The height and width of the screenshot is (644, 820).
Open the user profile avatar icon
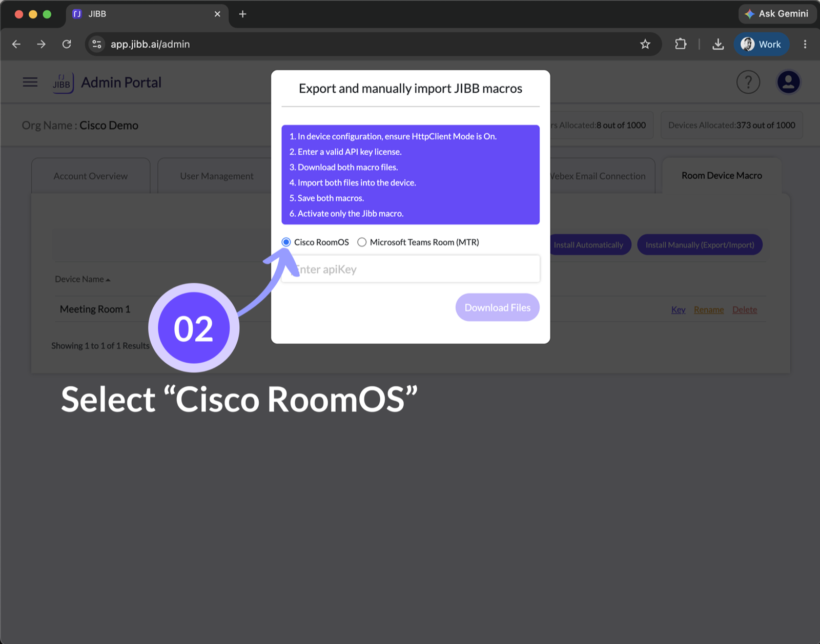(788, 82)
